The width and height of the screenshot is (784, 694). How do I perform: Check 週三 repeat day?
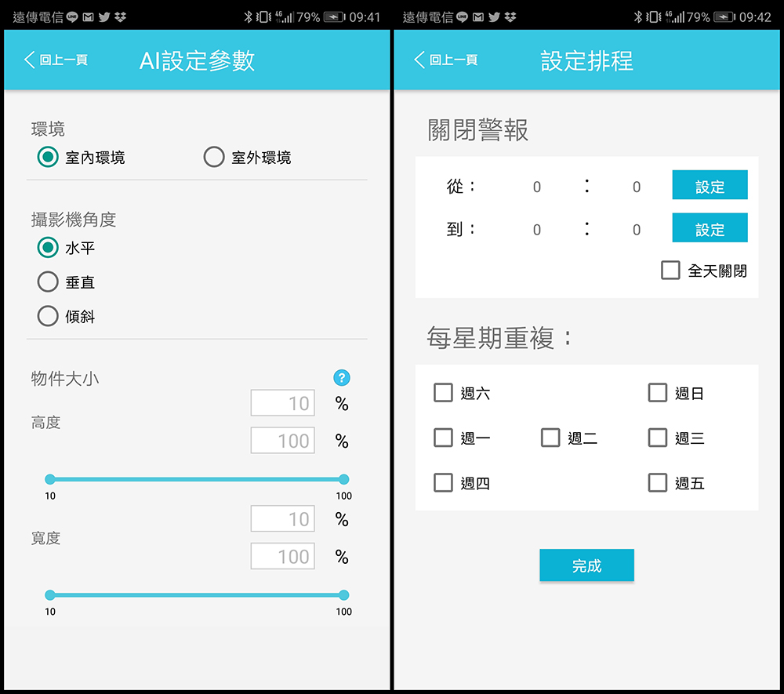click(658, 438)
